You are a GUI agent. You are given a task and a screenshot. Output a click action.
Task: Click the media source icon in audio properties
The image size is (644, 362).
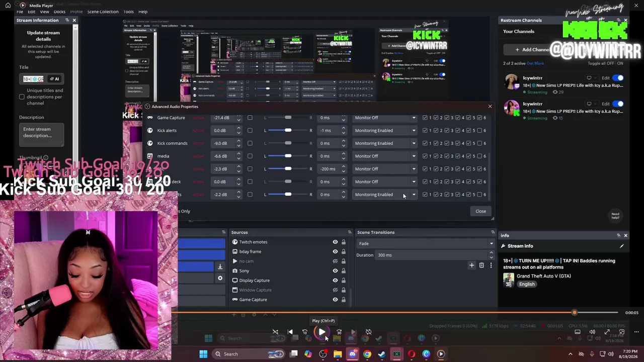150,156
